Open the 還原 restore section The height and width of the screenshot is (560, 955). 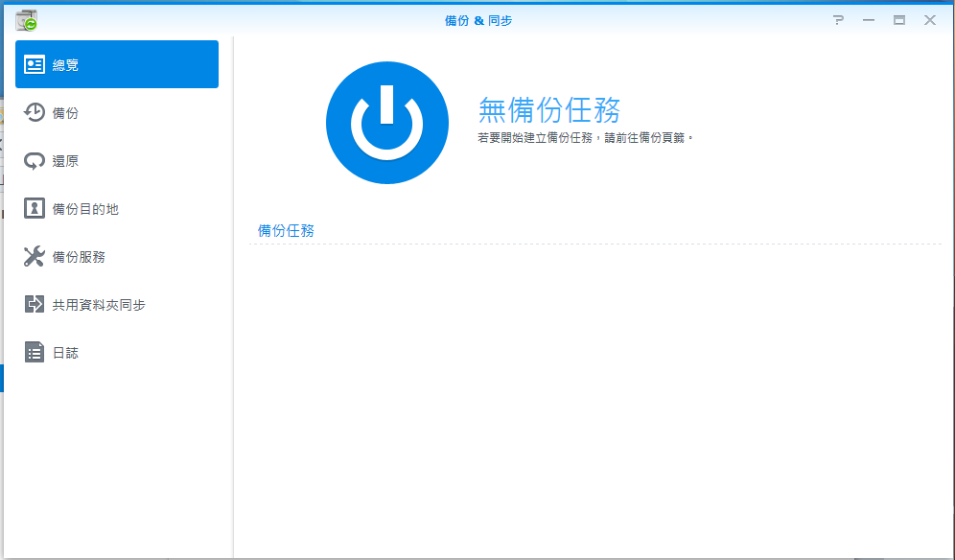(117, 161)
